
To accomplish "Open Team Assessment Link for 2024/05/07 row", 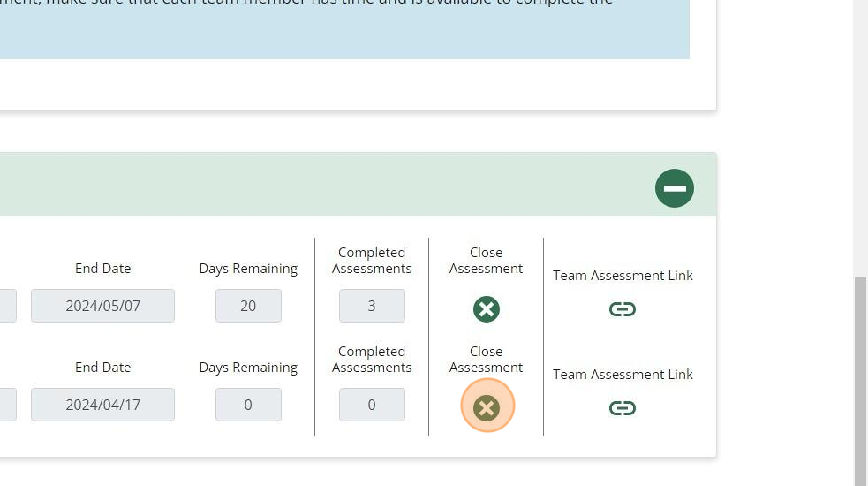I will [x=623, y=309].
